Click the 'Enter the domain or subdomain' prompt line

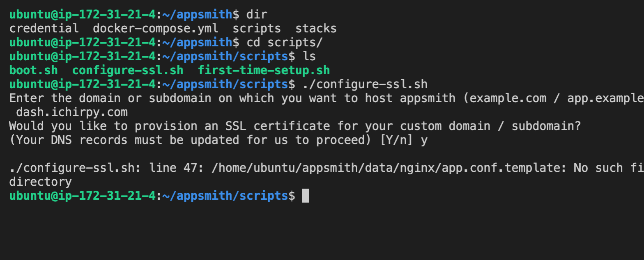click(327, 98)
